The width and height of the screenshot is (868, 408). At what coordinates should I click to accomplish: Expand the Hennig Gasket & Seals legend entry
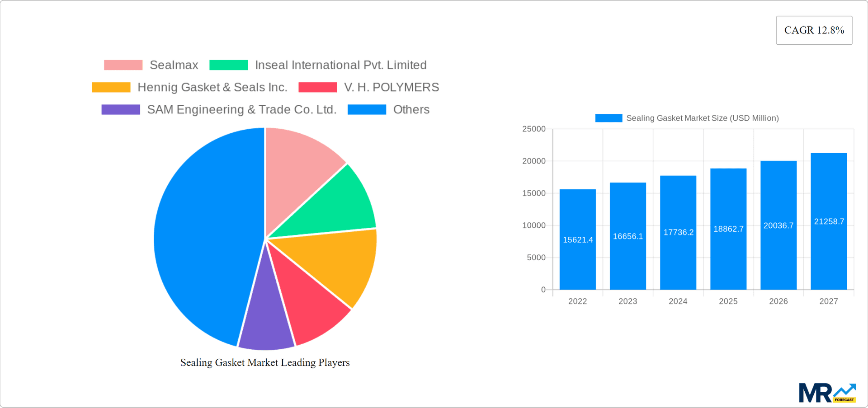coord(212,87)
